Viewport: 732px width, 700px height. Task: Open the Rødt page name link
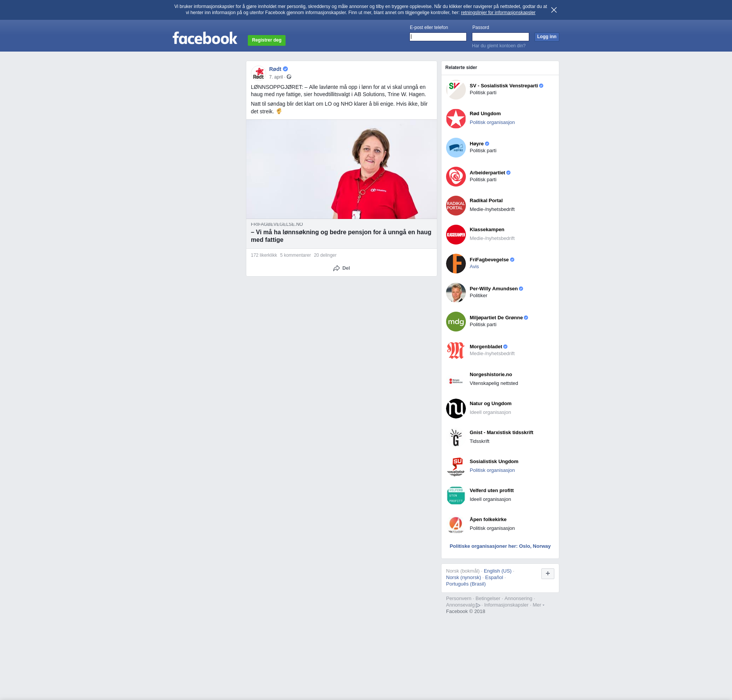click(x=275, y=69)
